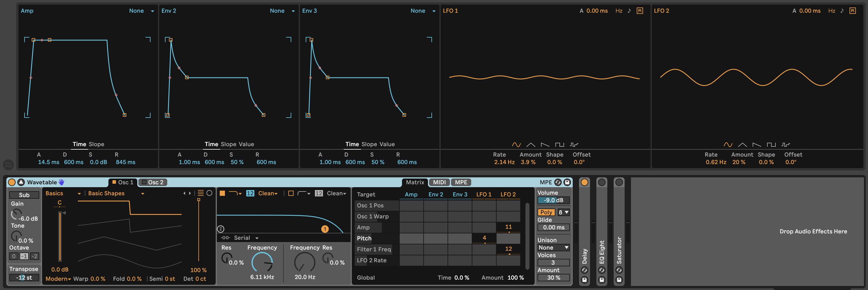Click the Poly voice mode button
Image resolution: width=868 pixels, height=290 pixels.
coord(546,212)
